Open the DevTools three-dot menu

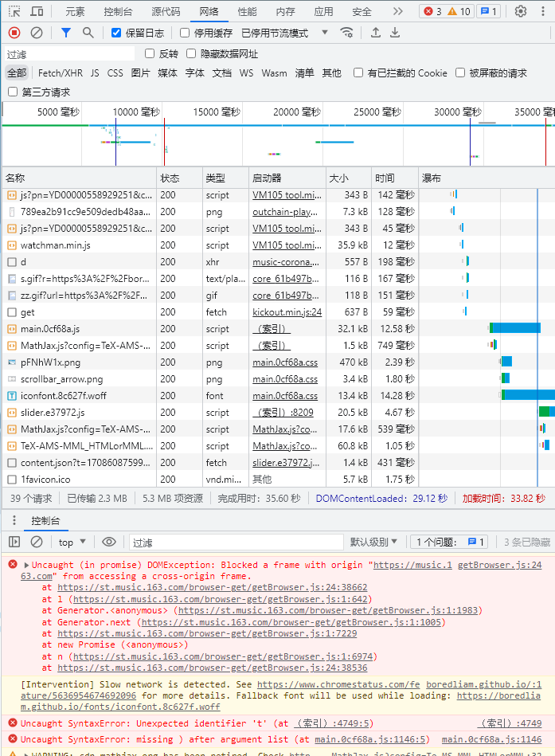pos(542,11)
